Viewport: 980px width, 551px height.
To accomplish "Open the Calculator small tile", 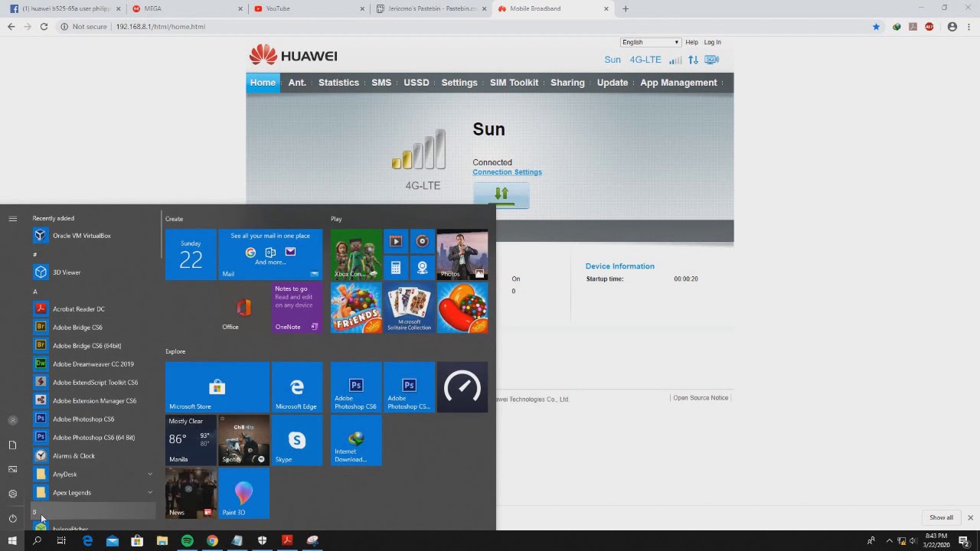I will coord(396,268).
